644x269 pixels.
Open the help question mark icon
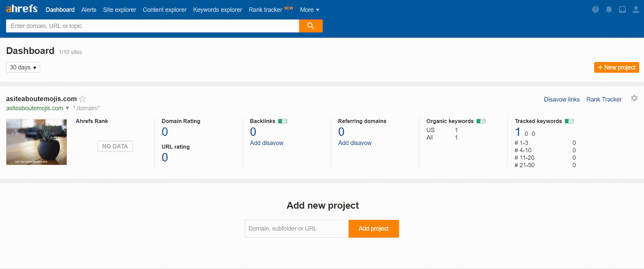(595, 10)
